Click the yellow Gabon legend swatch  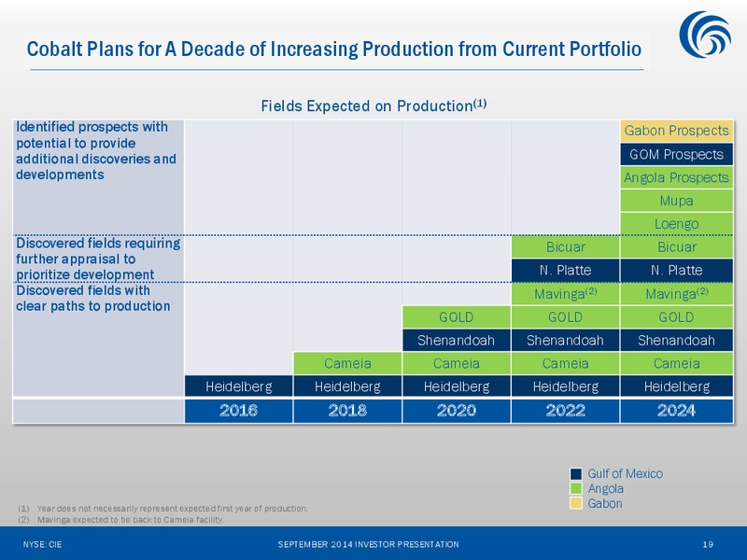(576, 503)
